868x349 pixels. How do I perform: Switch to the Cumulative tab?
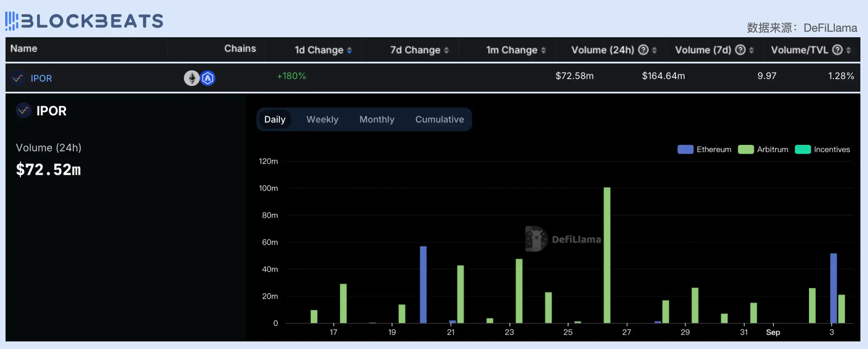coord(440,119)
